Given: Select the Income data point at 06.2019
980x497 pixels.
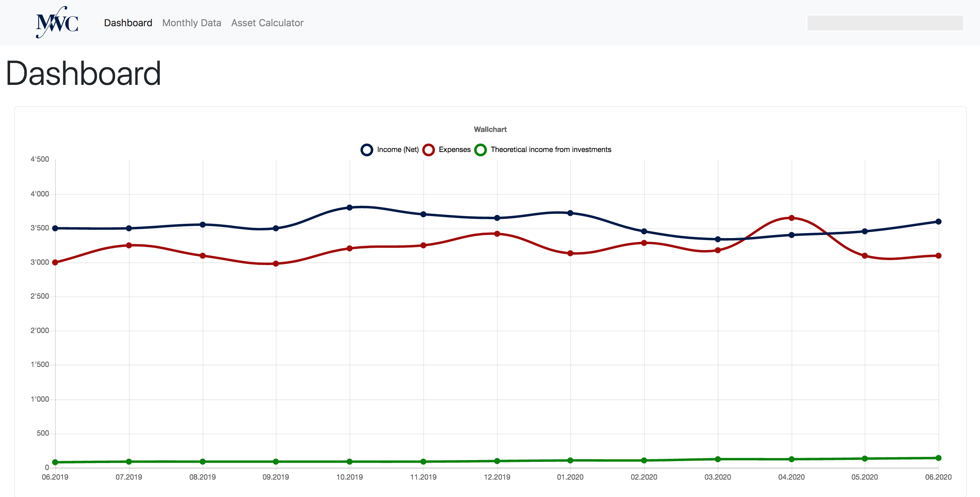Looking at the screenshot, I should (55, 228).
